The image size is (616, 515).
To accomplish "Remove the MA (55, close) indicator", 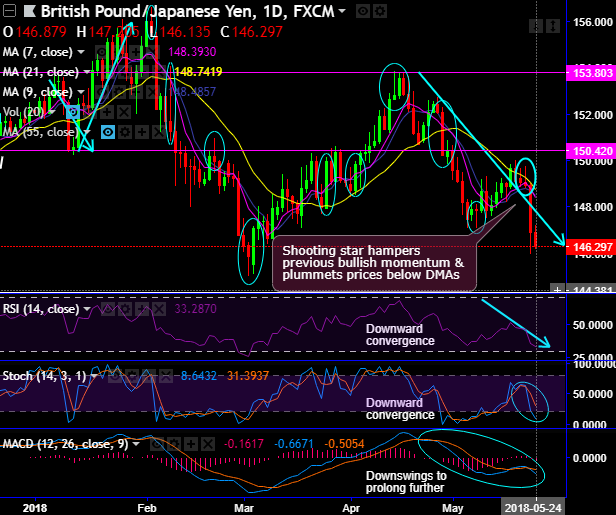I will point(158,132).
